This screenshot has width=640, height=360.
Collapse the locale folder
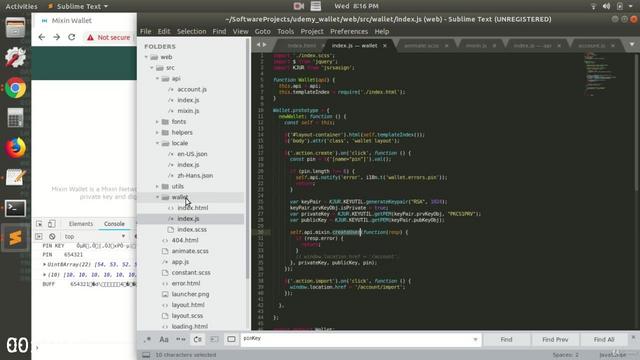point(157,143)
